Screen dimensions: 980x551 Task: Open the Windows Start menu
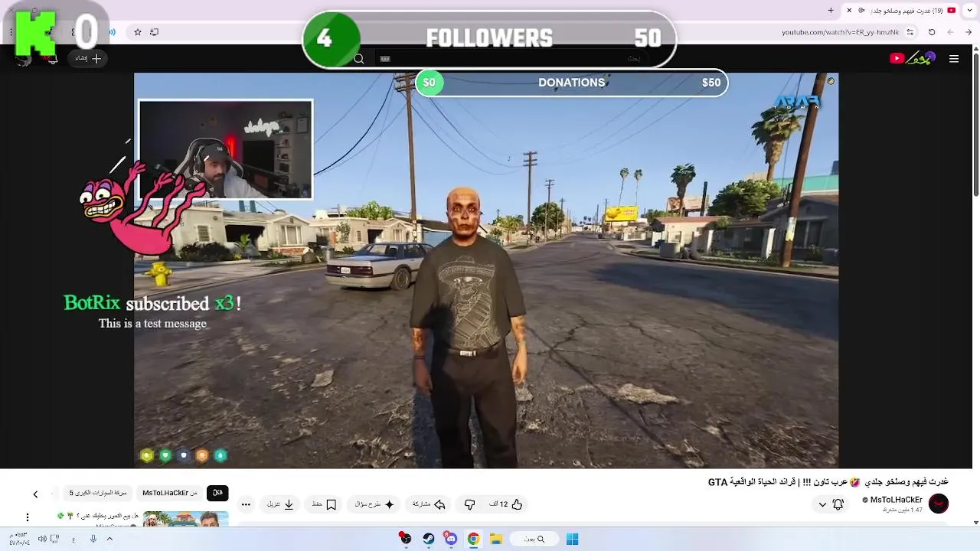pyautogui.click(x=572, y=539)
